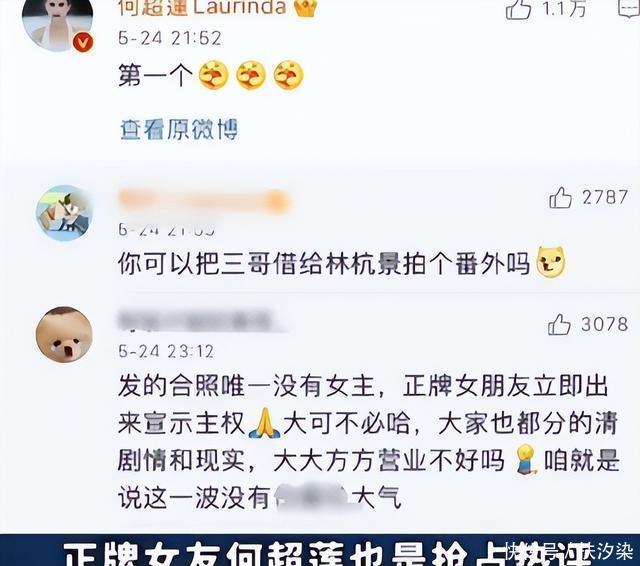Like the comment with 1.1万 likes
The width and height of the screenshot is (640, 566).
pyautogui.click(x=518, y=9)
